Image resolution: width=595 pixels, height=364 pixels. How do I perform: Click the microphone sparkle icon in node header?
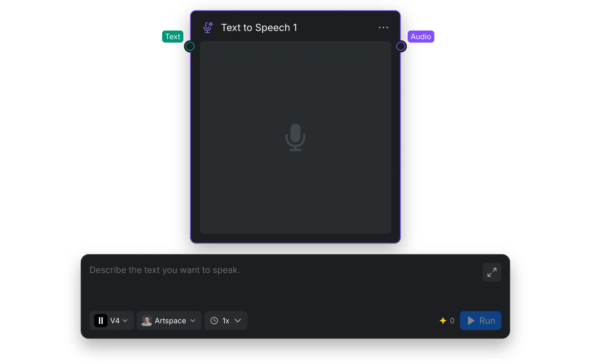coord(208,27)
